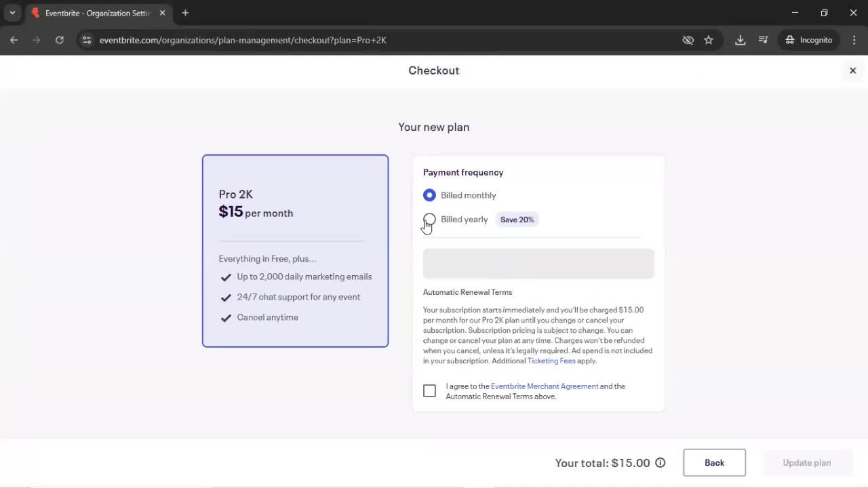Select the Billed yearly radio button

[x=429, y=219]
